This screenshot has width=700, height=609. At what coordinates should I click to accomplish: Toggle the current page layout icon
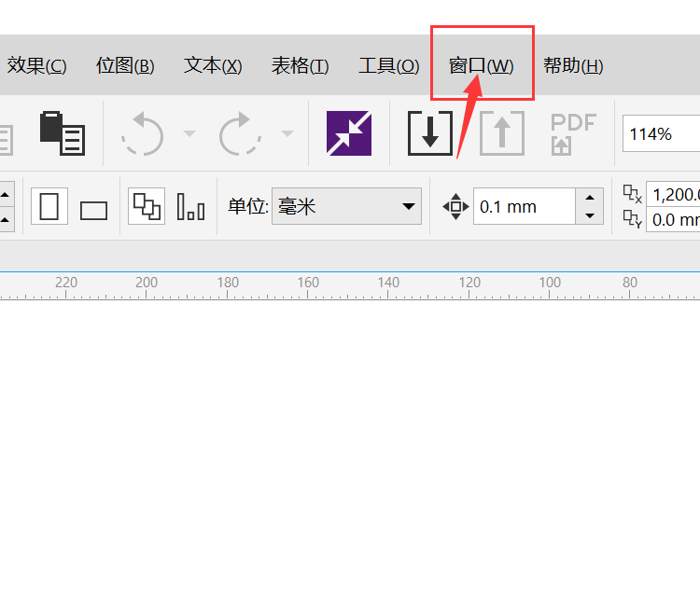tap(191, 206)
